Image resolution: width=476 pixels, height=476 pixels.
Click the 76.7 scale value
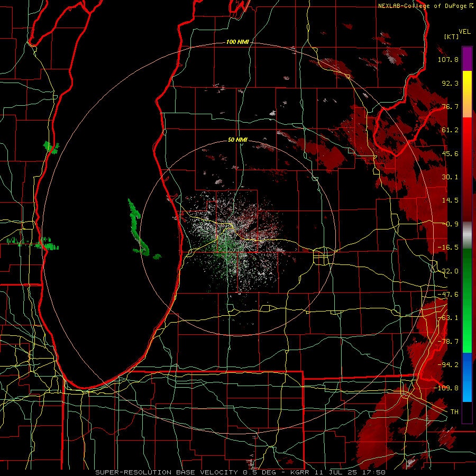coord(450,106)
